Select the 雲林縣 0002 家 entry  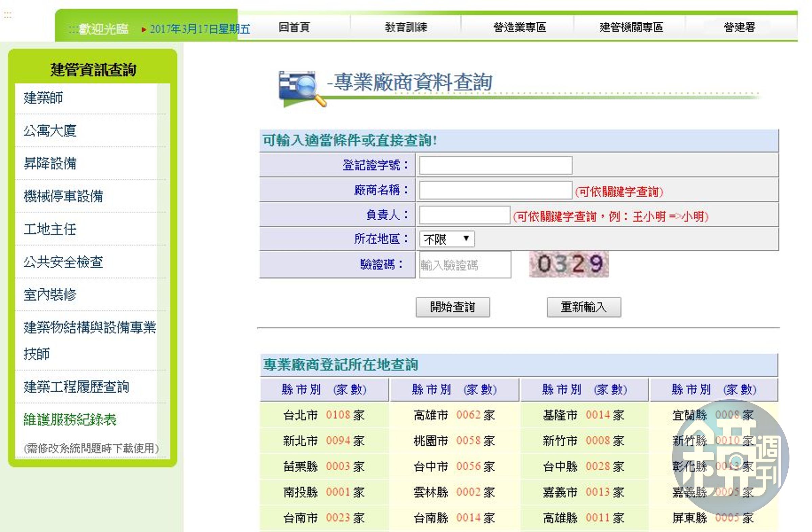point(454,492)
